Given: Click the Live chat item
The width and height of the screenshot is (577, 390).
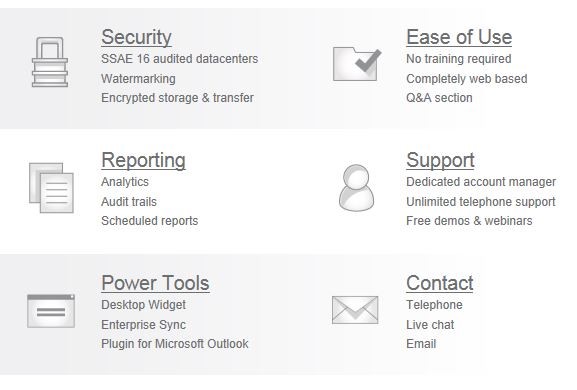Looking at the screenshot, I should tap(430, 325).
